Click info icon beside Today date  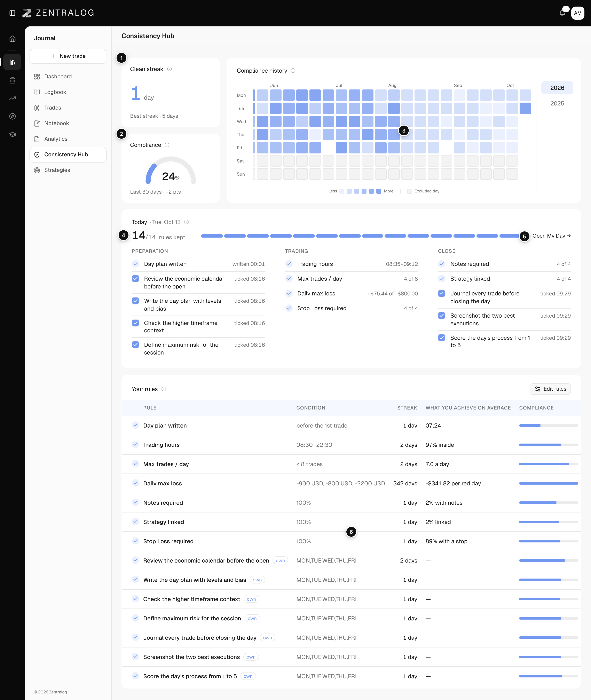pyautogui.click(x=187, y=222)
